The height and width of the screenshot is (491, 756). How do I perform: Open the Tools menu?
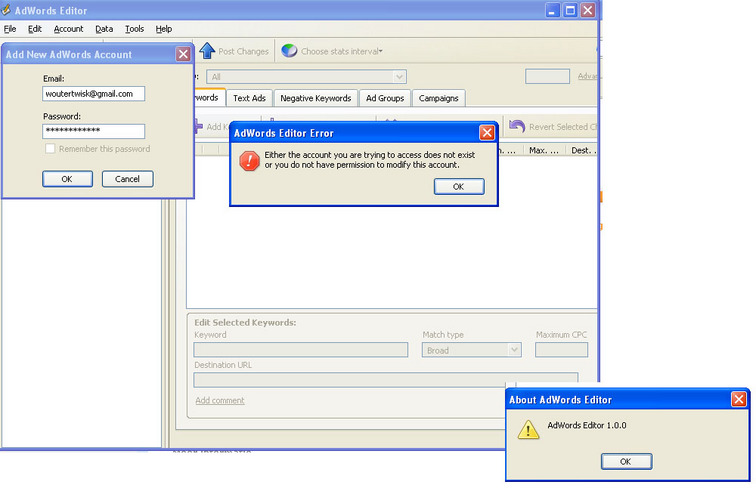coord(135,29)
